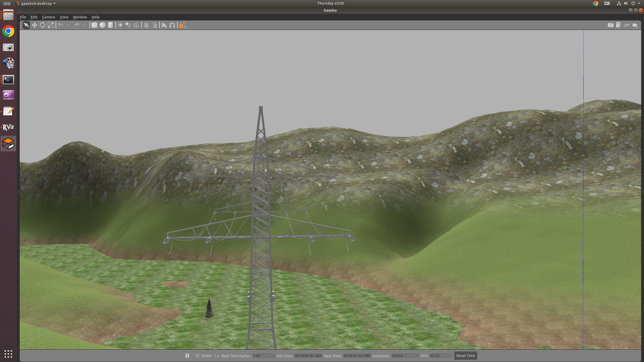Insert a cylinder shape
The image size is (644, 362).
(x=110, y=25)
